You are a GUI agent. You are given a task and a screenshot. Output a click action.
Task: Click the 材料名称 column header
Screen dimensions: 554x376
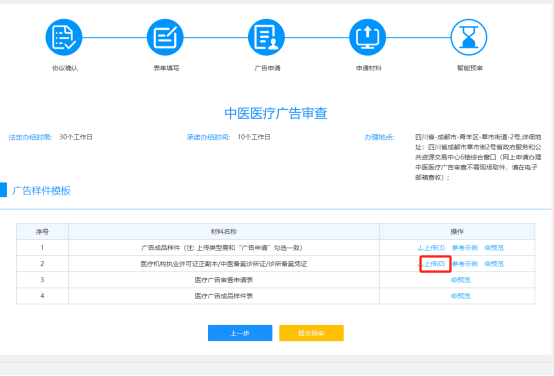(x=224, y=232)
